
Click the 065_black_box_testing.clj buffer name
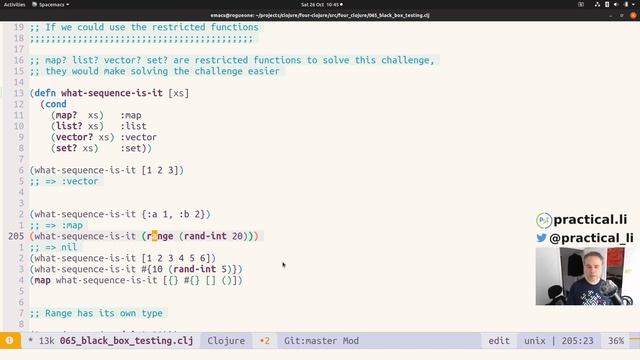coord(127,340)
